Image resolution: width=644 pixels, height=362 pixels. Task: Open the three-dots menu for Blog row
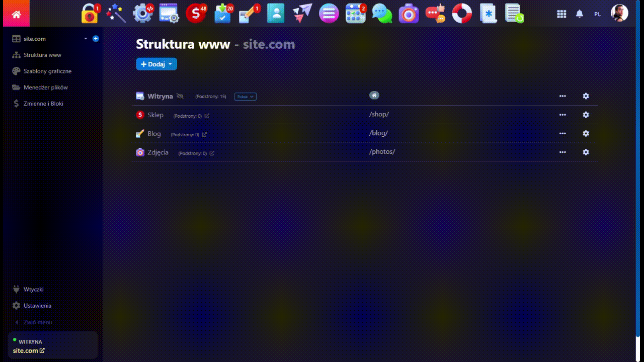coord(562,133)
